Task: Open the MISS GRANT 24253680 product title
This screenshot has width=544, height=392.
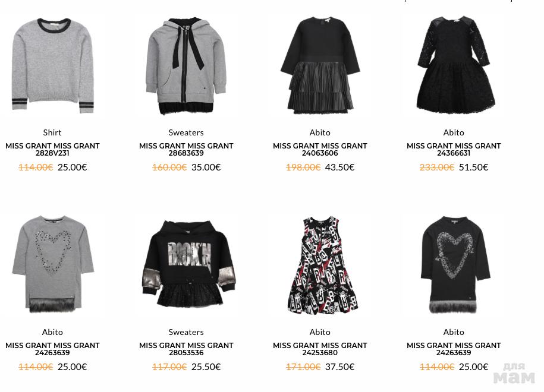Action: [320, 349]
